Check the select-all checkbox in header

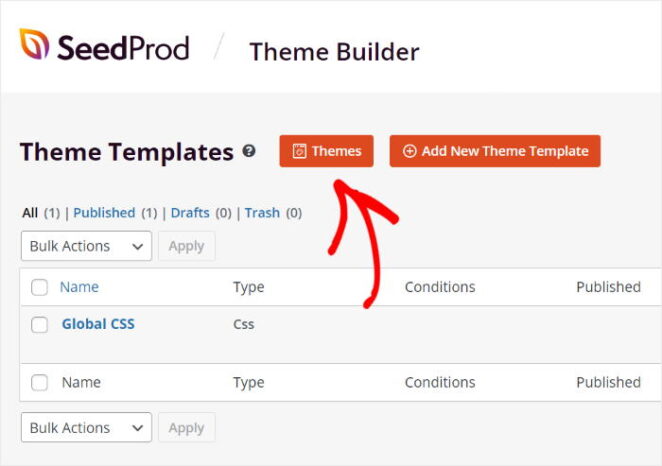(x=39, y=288)
